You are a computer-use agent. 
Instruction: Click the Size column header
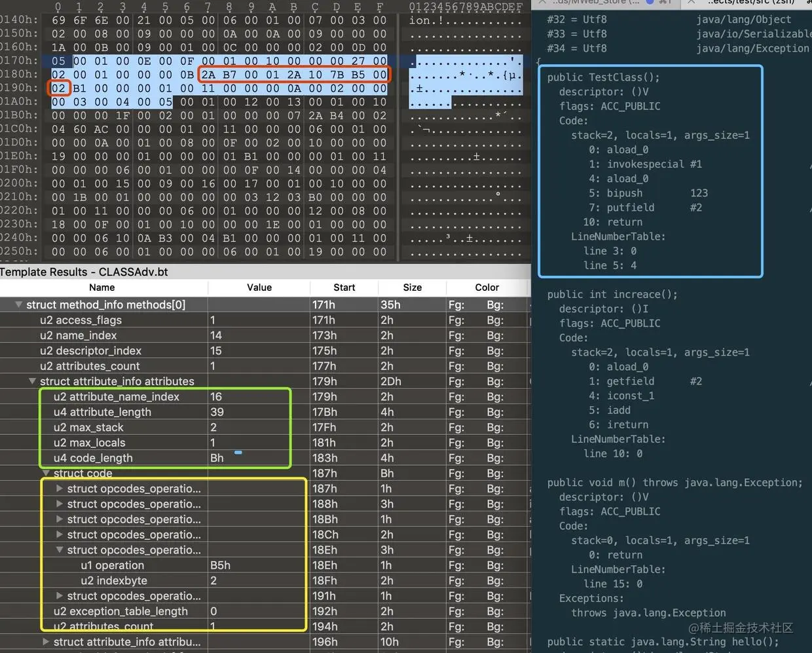(x=413, y=288)
